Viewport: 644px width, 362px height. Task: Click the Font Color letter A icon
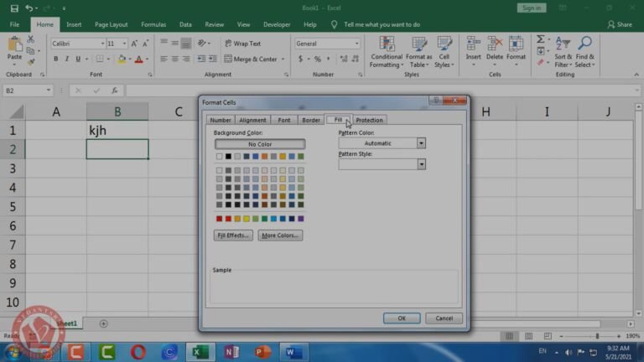(139, 59)
